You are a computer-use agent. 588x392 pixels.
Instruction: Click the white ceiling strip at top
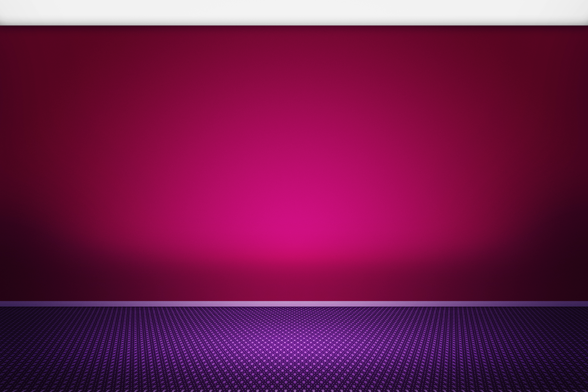[294, 11]
